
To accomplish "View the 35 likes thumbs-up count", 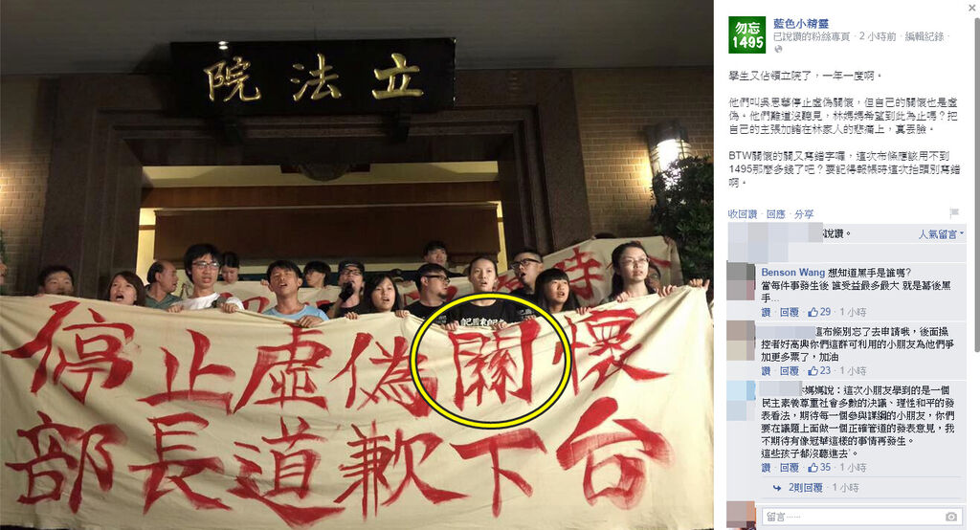I will coord(819,468).
